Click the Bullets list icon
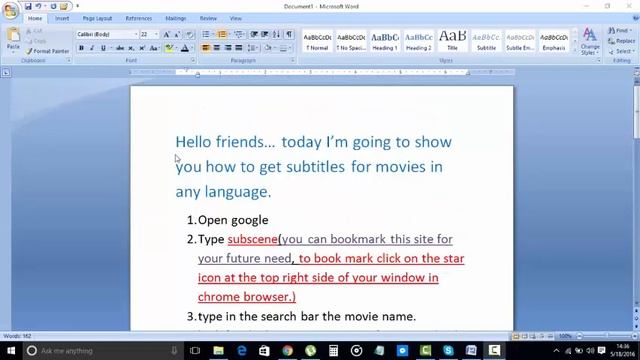Viewport: 640px width, 360px height. click(206, 34)
